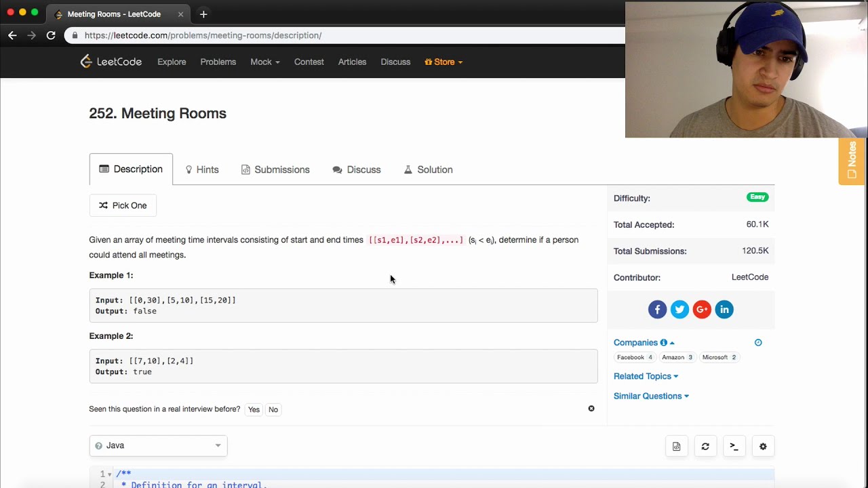This screenshot has height=488, width=868.
Task: Share on Facebook icon
Action: [657, 310]
